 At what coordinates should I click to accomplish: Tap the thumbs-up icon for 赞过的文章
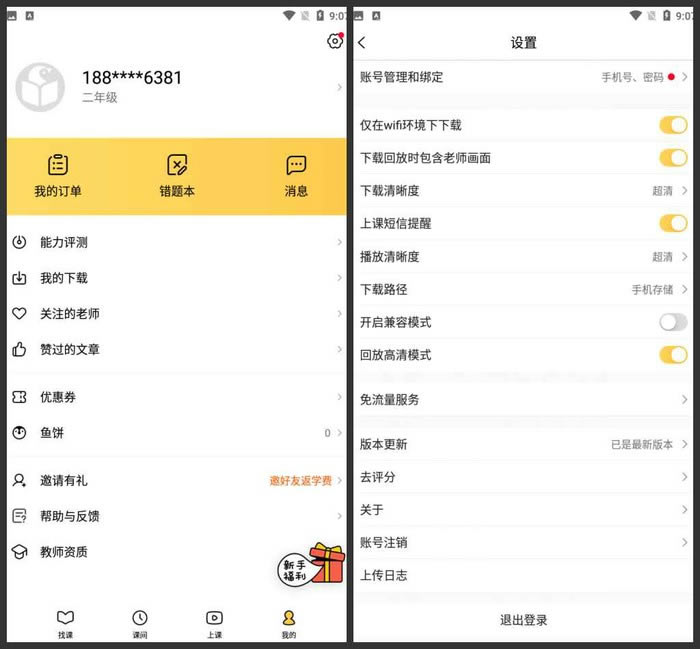19,349
